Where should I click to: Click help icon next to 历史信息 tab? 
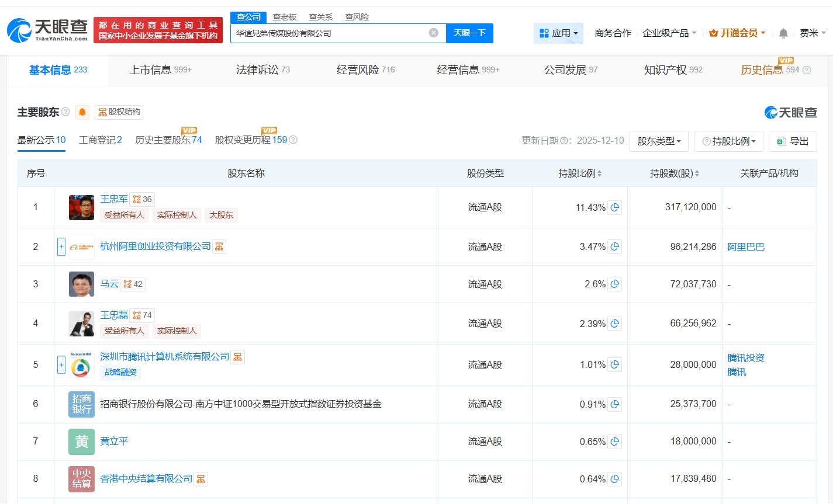(x=807, y=70)
